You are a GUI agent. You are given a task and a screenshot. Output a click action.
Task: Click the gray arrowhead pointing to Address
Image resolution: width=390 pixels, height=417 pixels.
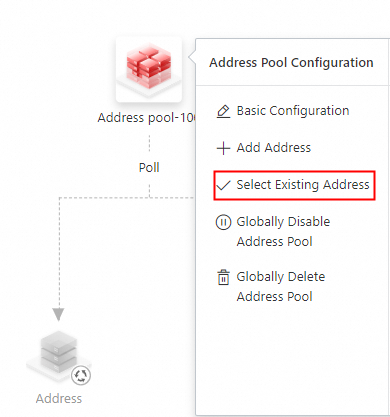(x=58, y=314)
